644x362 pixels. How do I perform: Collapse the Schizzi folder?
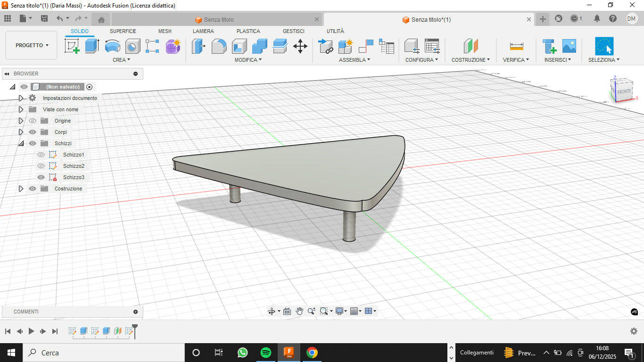tap(21, 143)
